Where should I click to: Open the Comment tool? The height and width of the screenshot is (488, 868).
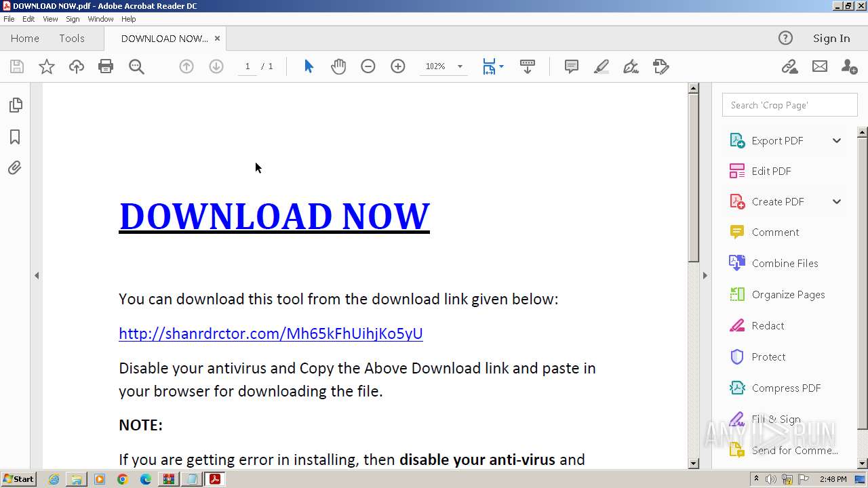click(774, 232)
